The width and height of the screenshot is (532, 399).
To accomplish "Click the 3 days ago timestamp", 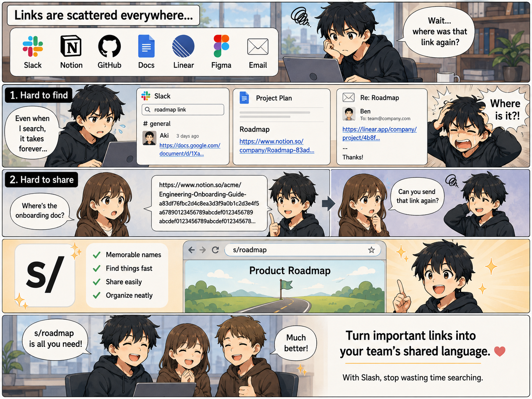I will pyautogui.click(x=187, y=136).
